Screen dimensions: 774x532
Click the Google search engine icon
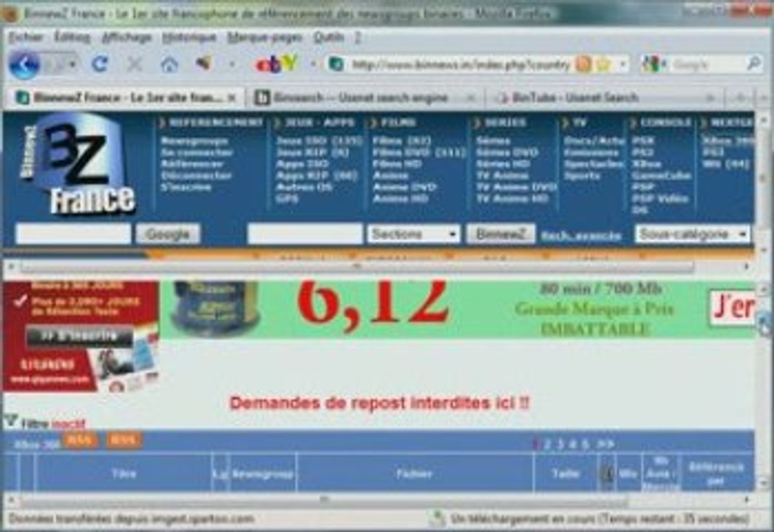[651, 64]
